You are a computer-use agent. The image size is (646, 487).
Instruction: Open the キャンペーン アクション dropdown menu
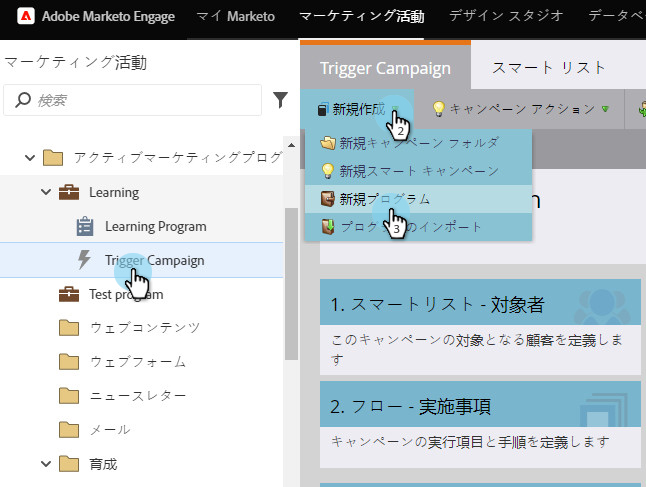[x=520, y=109]
